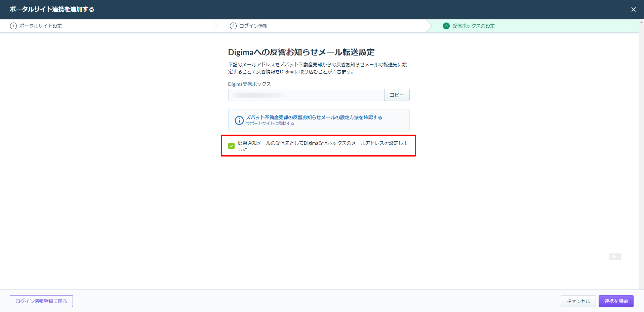Viewport: 644px width, 312px height.
Task: Start integration with 連携を開始 button
Action: point(616,301)
